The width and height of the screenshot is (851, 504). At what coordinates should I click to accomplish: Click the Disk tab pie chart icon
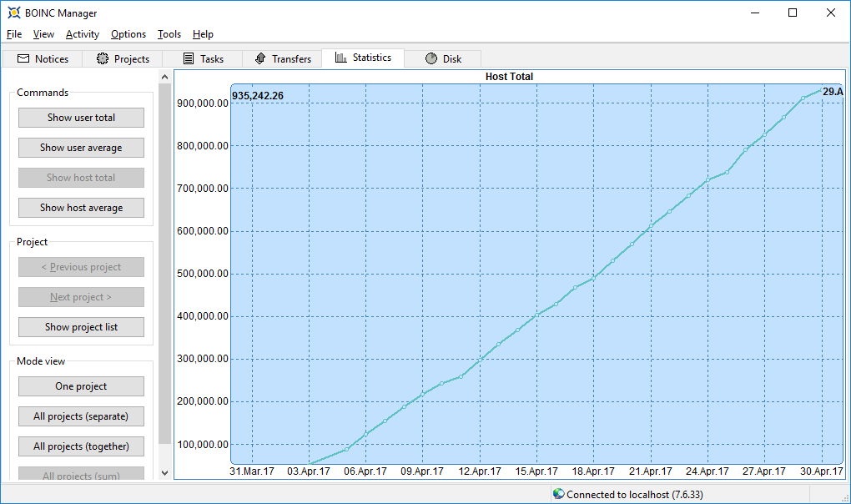click(x=431, y=58)
